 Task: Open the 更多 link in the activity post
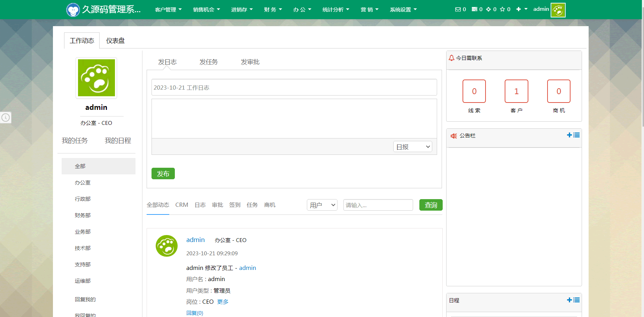coord(223,302)
